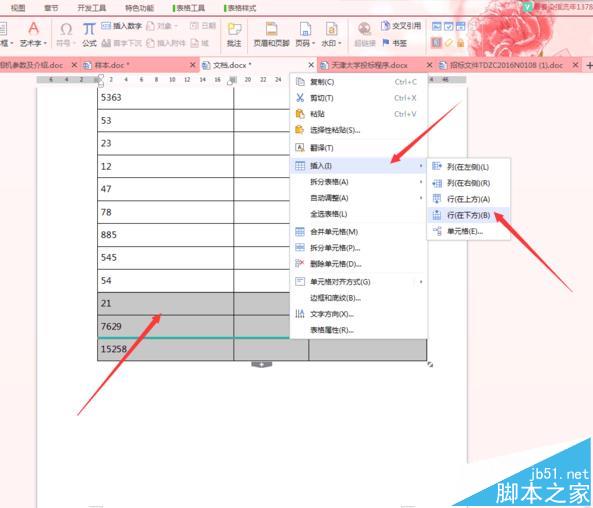
Task: Click the eraser reset form icon
Action: pos(449,43)
